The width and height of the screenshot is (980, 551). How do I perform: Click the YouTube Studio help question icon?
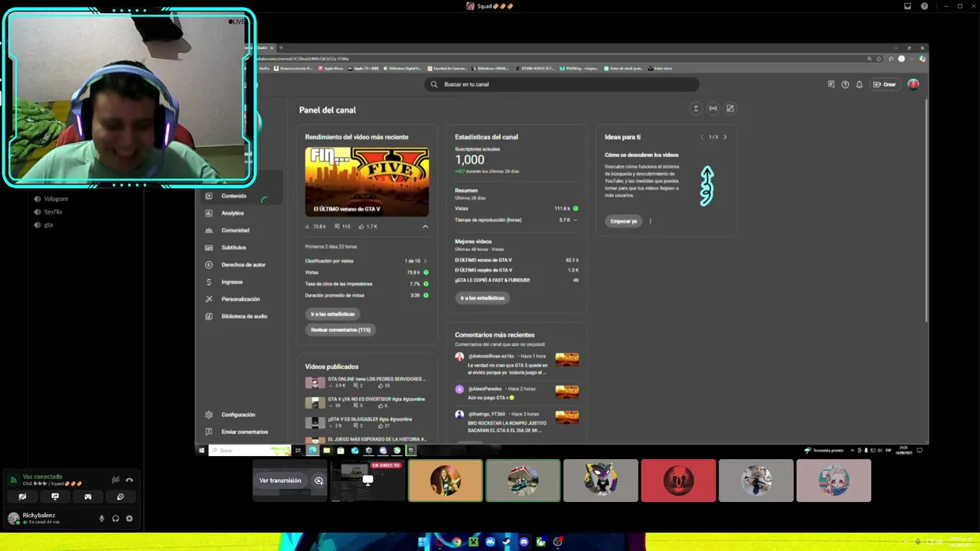(845, 84)
